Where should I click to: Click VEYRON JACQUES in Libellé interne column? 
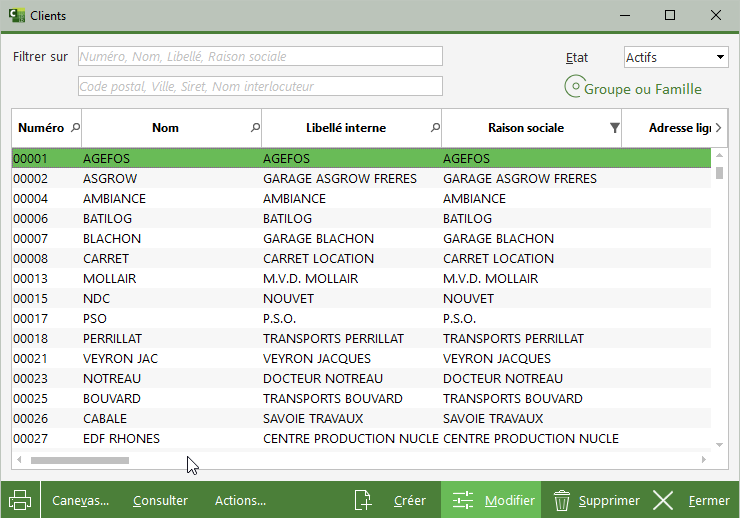pyautogui.click(x=317, y=359)
